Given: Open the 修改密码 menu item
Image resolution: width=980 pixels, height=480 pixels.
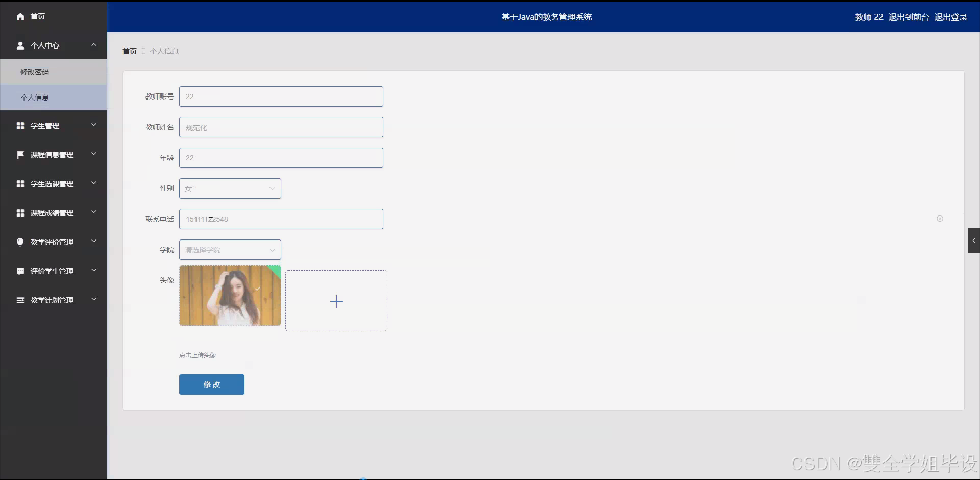Looking at the screenshot, I should click(35, 72).
